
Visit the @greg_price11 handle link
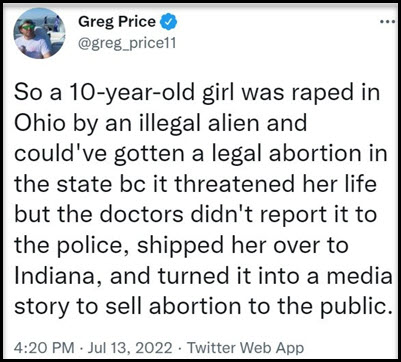point(127,43)
